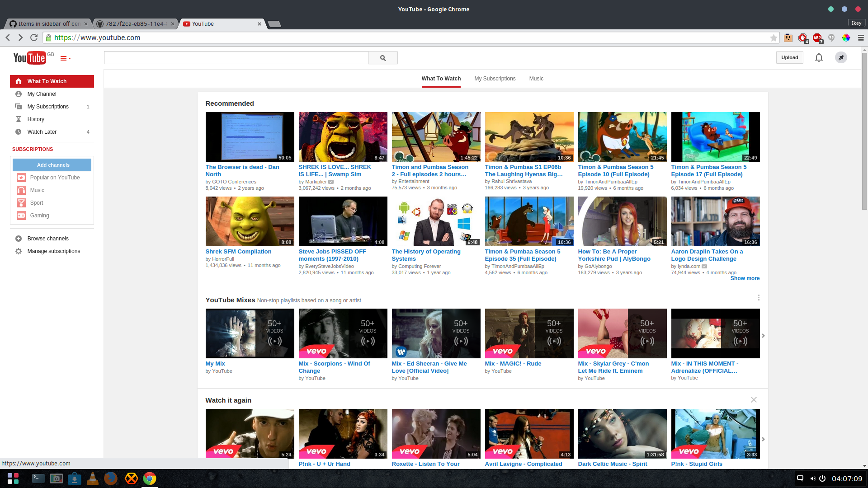The image size is (868, 488).
Task: Switch to the Music tab
Action: [536, 79]
